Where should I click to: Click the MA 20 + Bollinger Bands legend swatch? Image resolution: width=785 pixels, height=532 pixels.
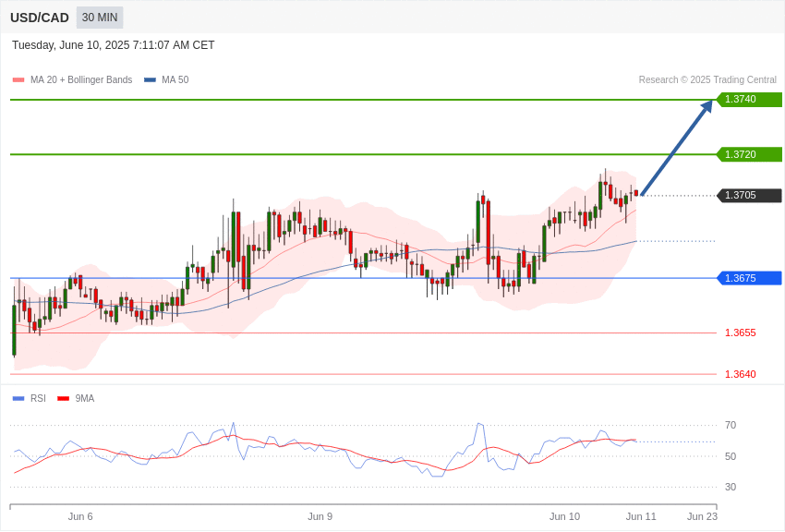(x=18, y=80)
